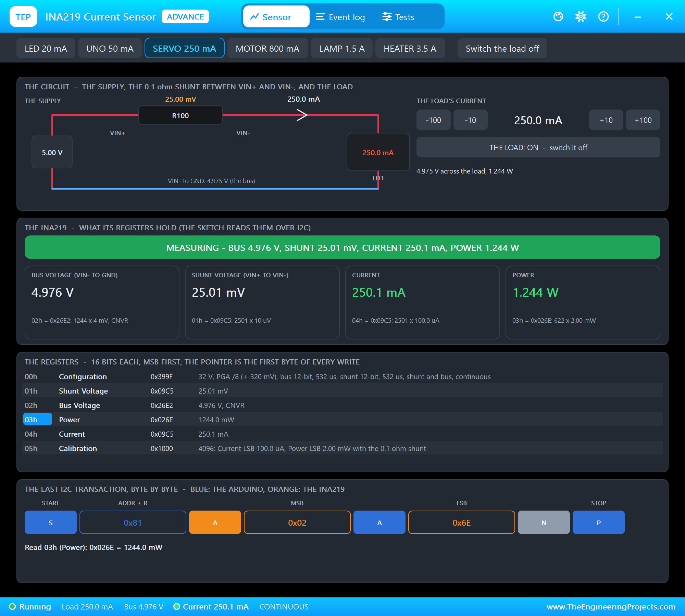Screen dimensions: 685x616
Task: Open the Tests tab
Action: point(398,17)
